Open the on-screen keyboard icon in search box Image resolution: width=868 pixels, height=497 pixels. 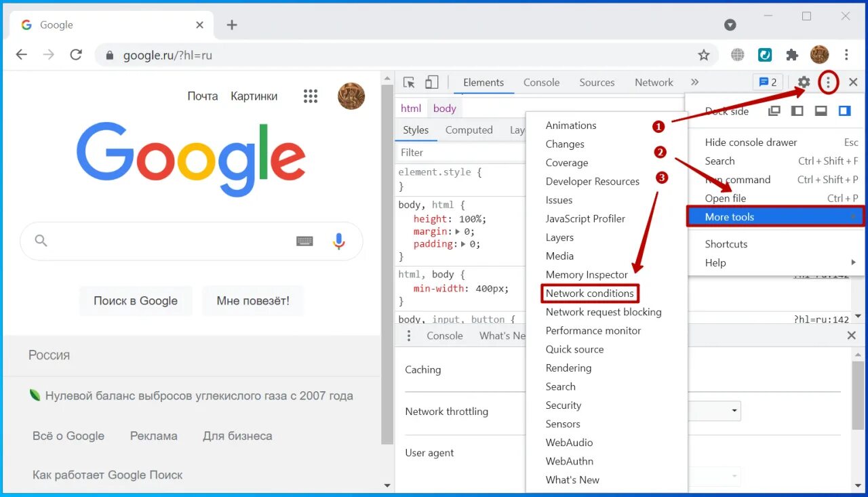304,241
